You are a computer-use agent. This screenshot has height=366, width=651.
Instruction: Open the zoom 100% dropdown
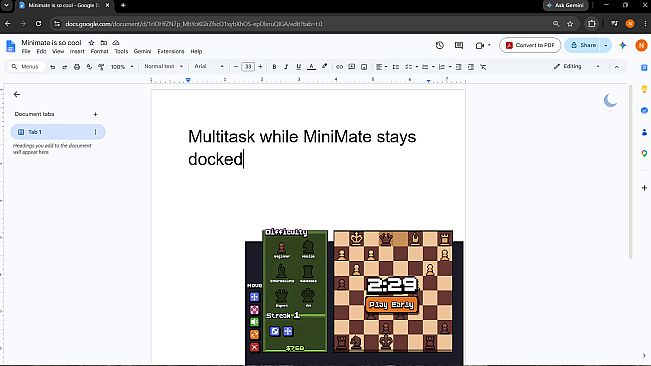pos(122,67)
